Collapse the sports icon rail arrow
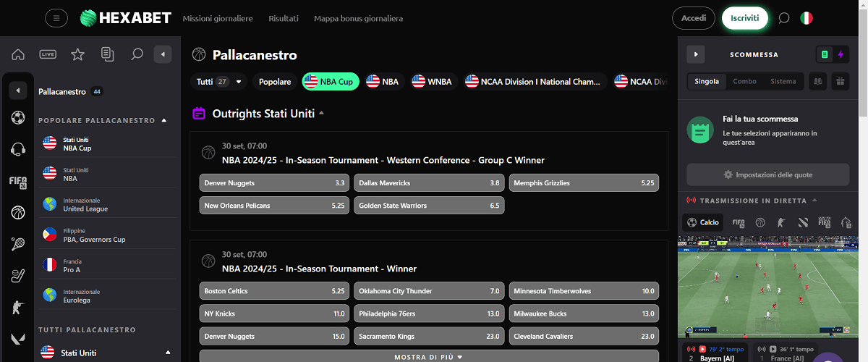 pyautogui.click(x=18, y=90)
